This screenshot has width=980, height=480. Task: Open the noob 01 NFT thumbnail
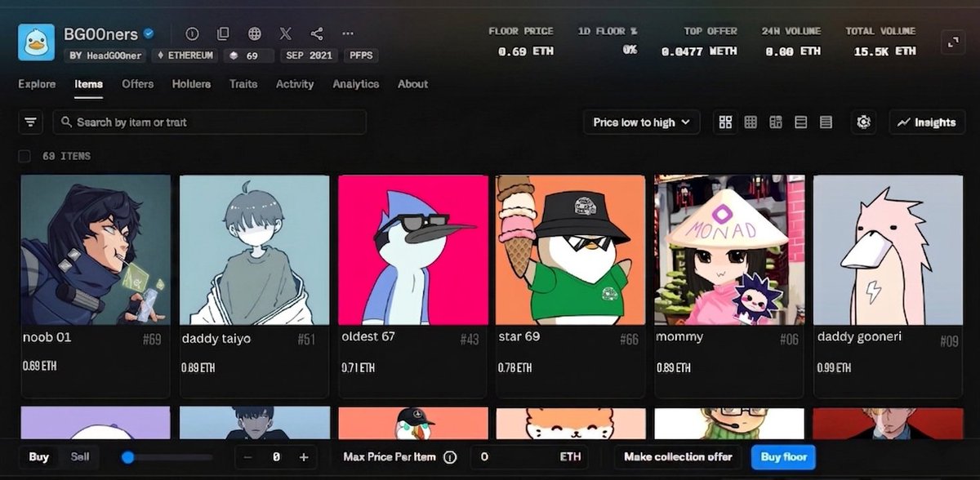96,250
